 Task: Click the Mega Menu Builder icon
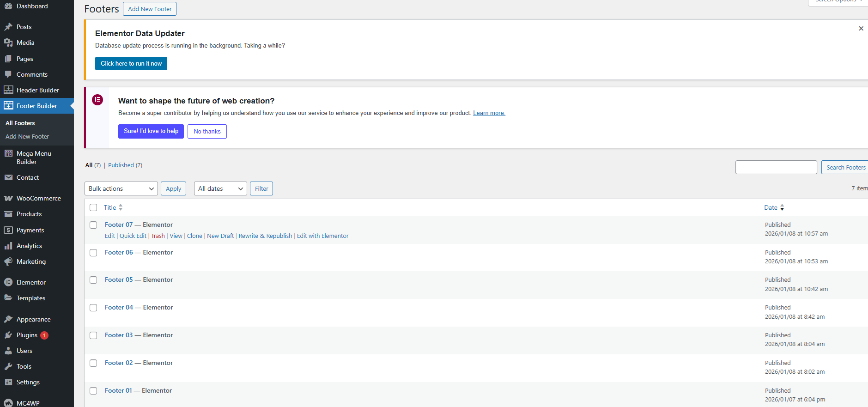click(8, 153)
